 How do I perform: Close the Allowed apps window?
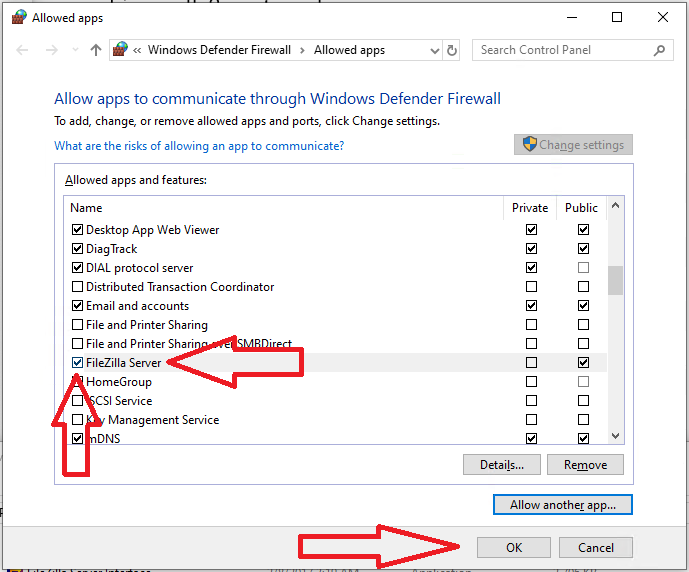(x=663, y=18)
